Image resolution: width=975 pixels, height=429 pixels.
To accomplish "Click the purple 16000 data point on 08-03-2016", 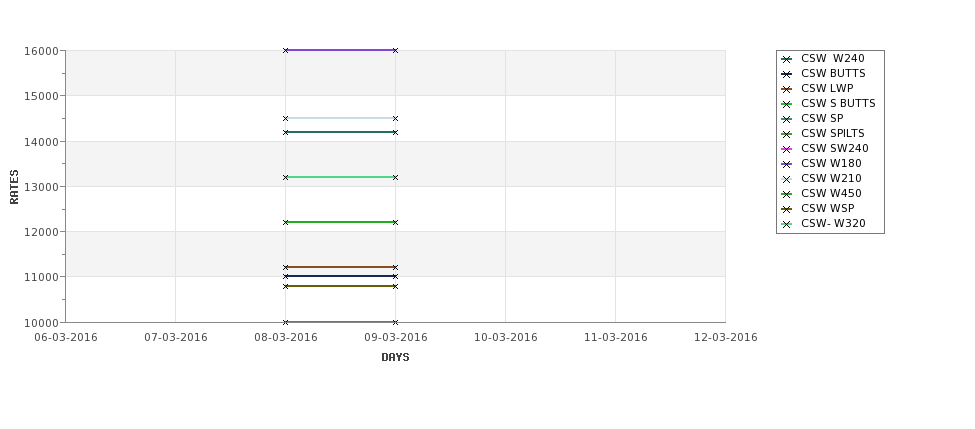I will click(285, 50).
